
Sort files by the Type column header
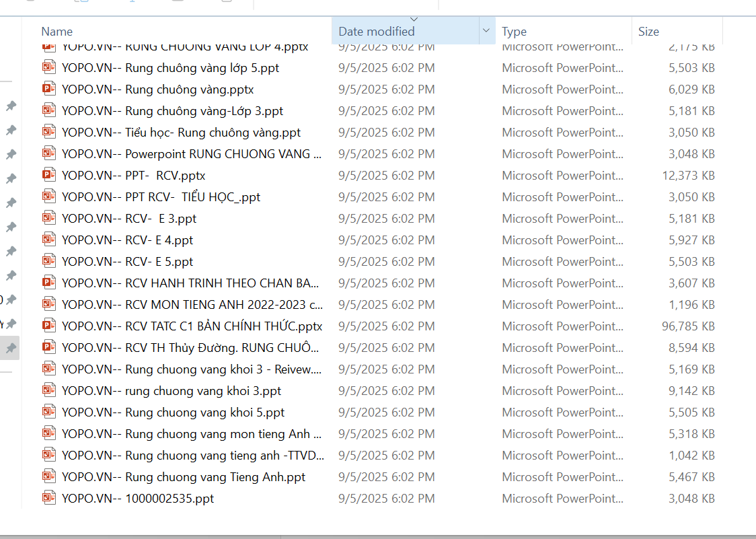514,32
